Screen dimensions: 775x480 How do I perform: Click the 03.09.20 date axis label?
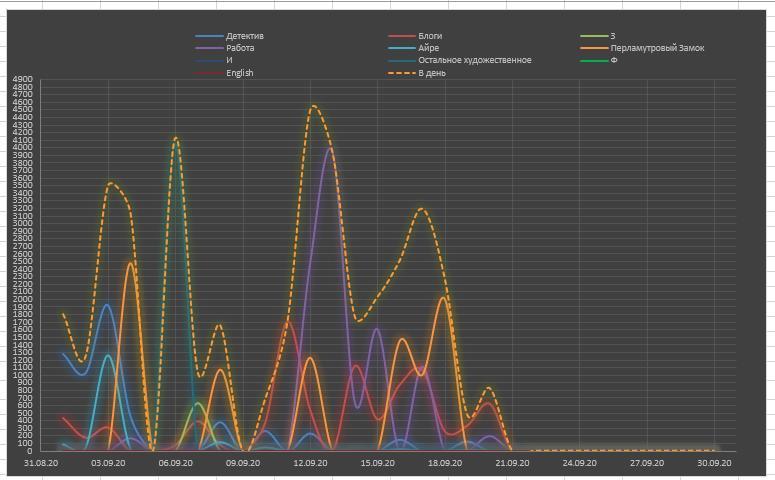point(107,464)
